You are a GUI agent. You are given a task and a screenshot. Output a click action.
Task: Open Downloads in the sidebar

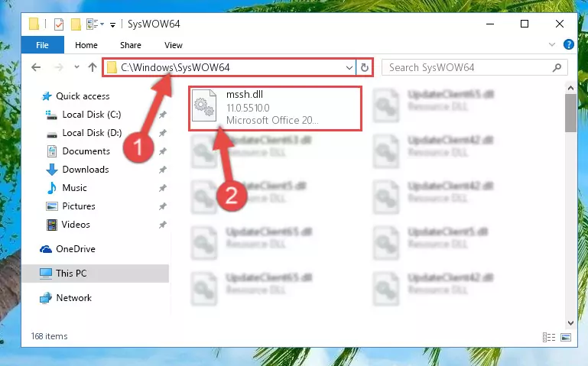pos(78,170)
